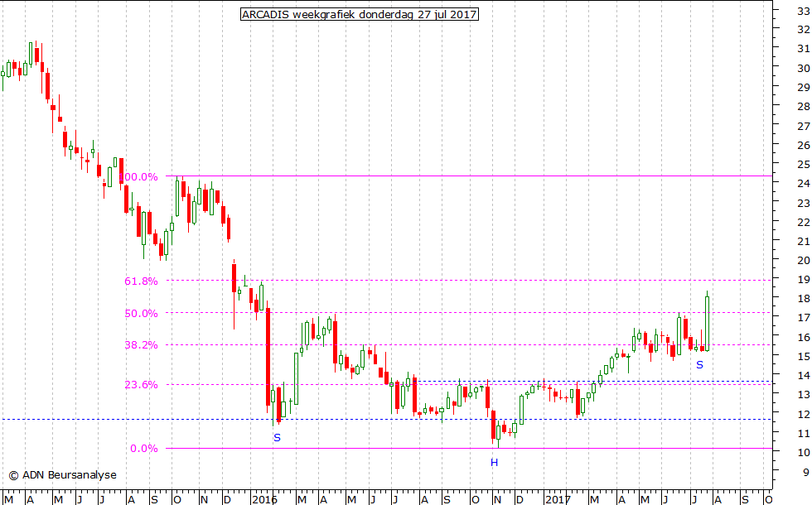Click price axis value '33'
The height and width of the screenshot is (505, 812).
803,10
